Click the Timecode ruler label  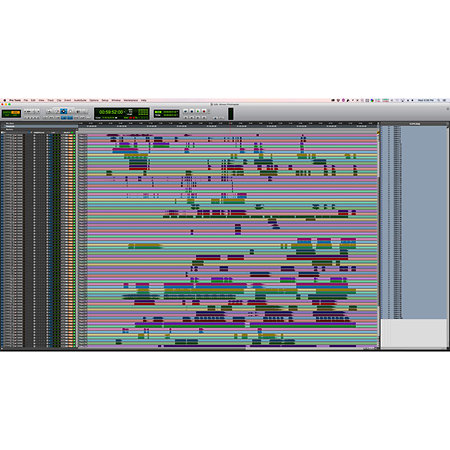10,126
